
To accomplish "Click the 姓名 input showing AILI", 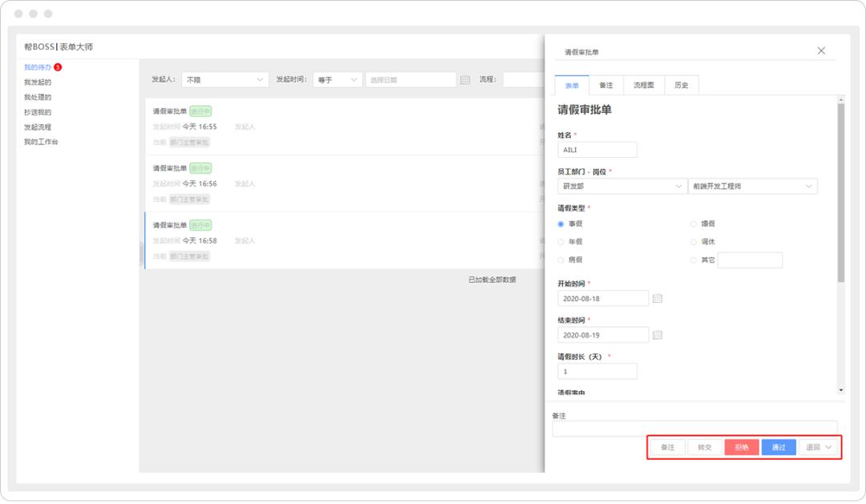I will coord(597,149).
